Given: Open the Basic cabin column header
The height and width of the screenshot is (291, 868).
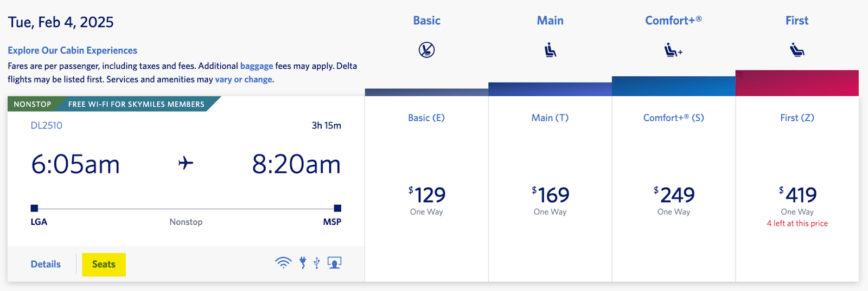Looking at the screenshot, I should point(426,21).
